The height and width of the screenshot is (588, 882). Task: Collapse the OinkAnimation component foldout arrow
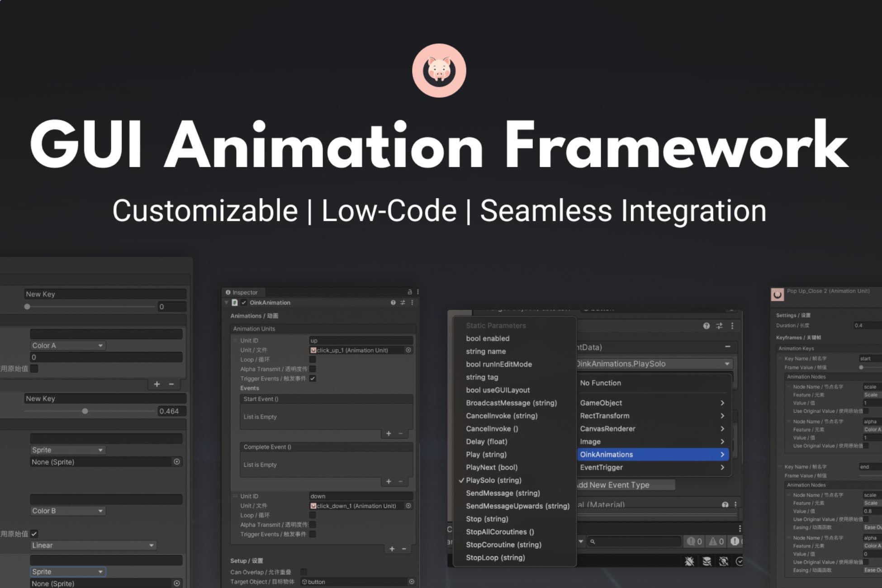pos(227,303)
